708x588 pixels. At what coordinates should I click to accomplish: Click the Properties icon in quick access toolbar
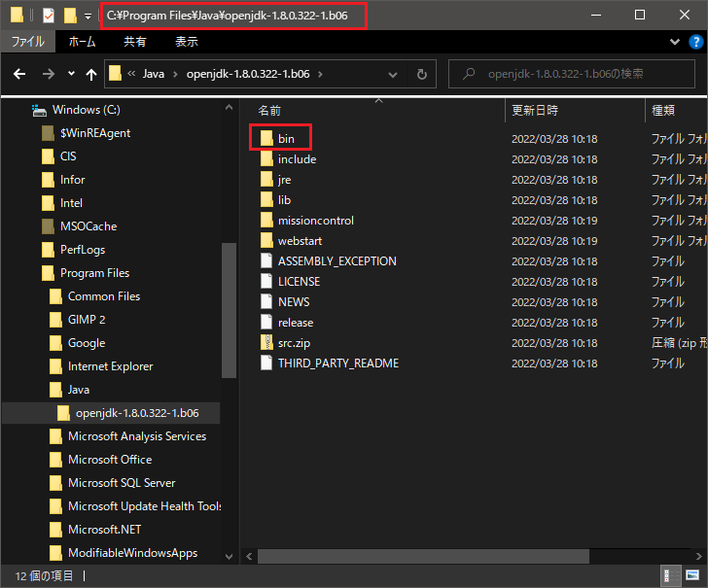point(48,16)
